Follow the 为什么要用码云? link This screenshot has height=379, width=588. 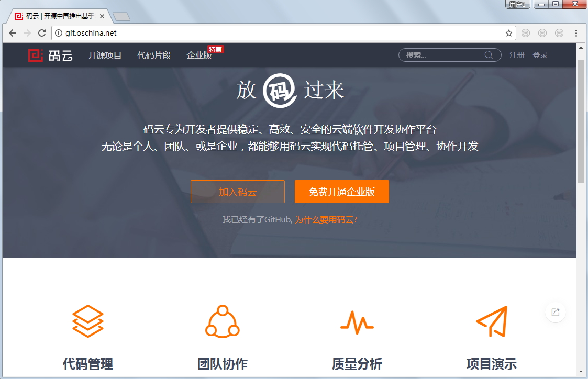tap(326, 219)
